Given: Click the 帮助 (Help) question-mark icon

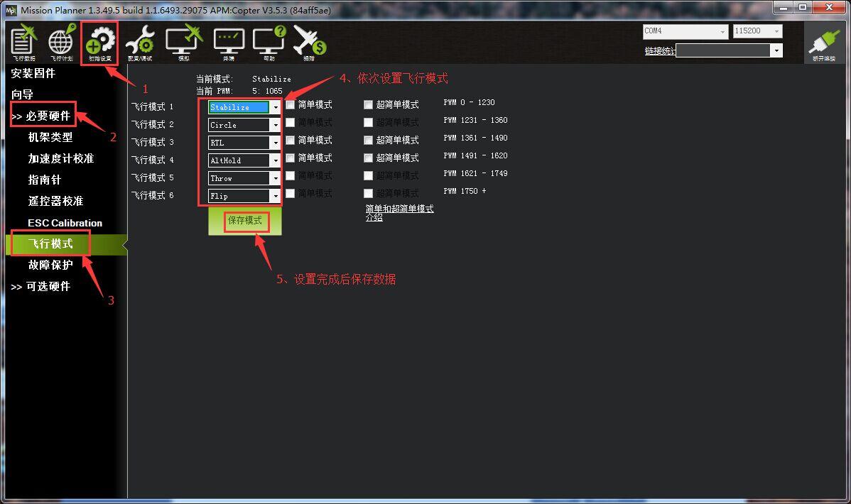Looking at the screenshot, I should 269,43.
